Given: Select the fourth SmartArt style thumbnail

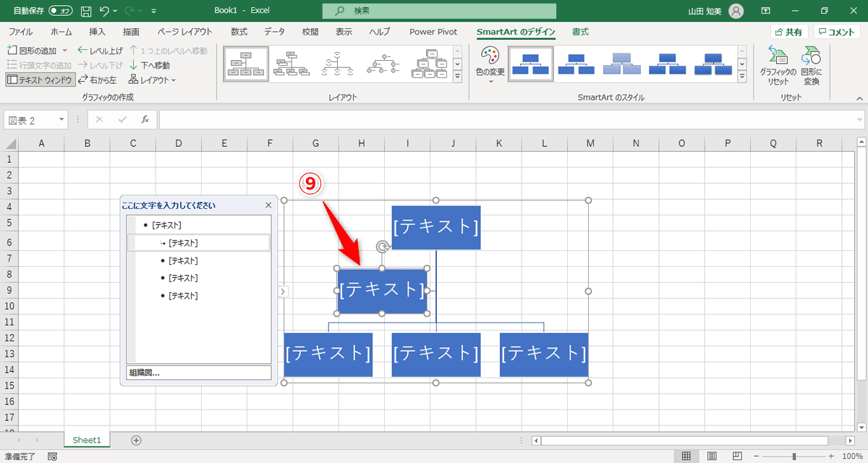Looking at the screenshot, I should (x=668, y=64).
